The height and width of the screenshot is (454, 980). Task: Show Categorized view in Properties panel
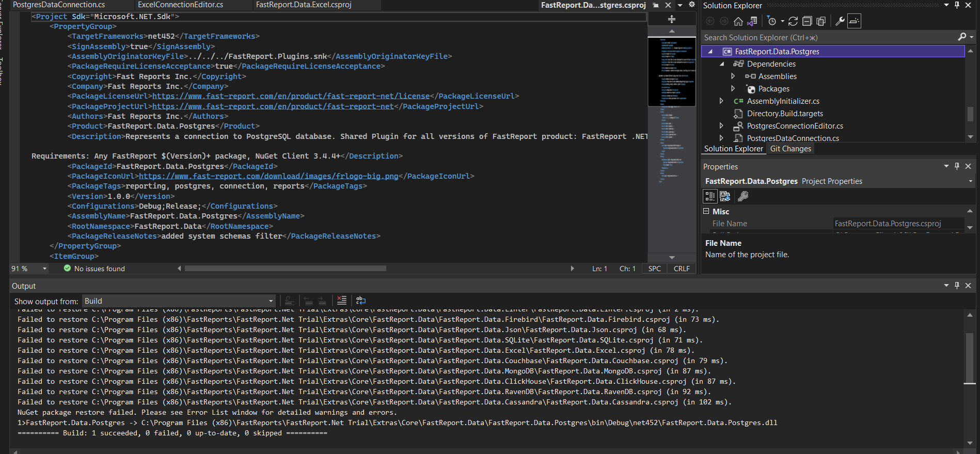click(x=710, y=196)
